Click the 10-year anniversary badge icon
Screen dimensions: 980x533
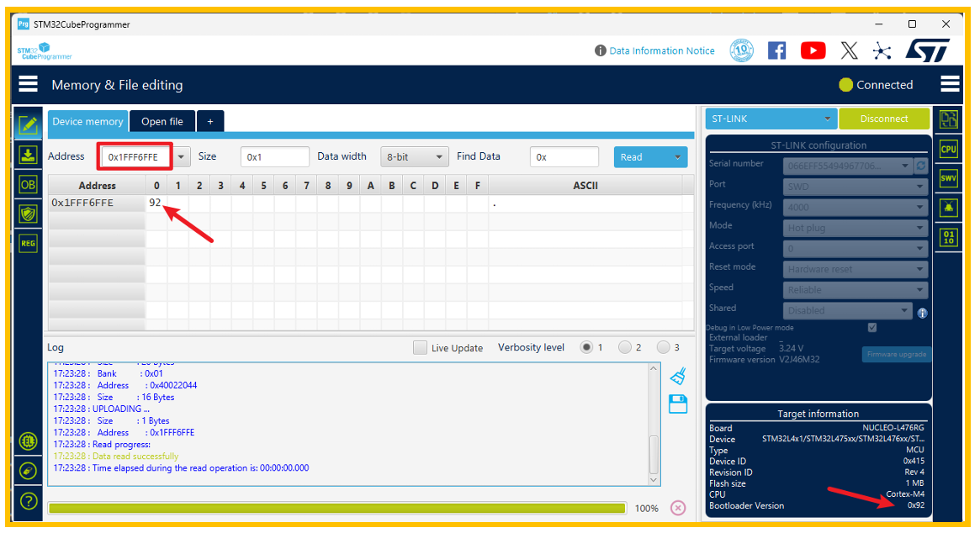coord(742,50)
